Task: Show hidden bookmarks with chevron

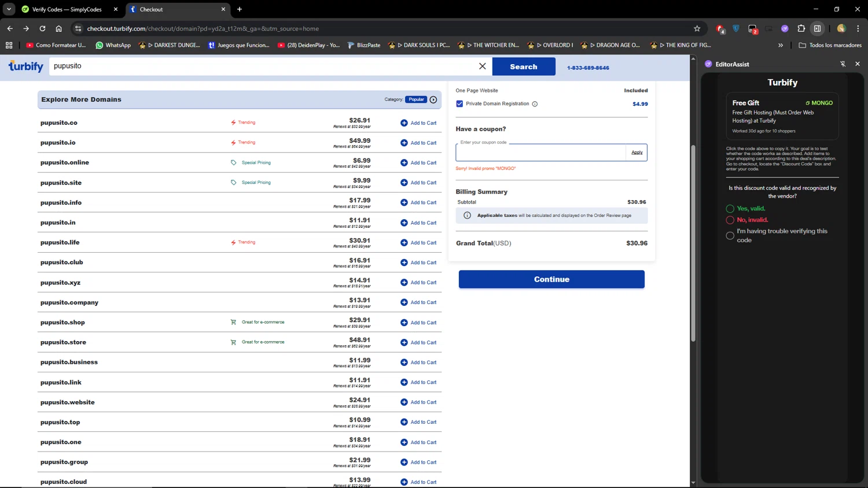Action: (x=781, y=45)
